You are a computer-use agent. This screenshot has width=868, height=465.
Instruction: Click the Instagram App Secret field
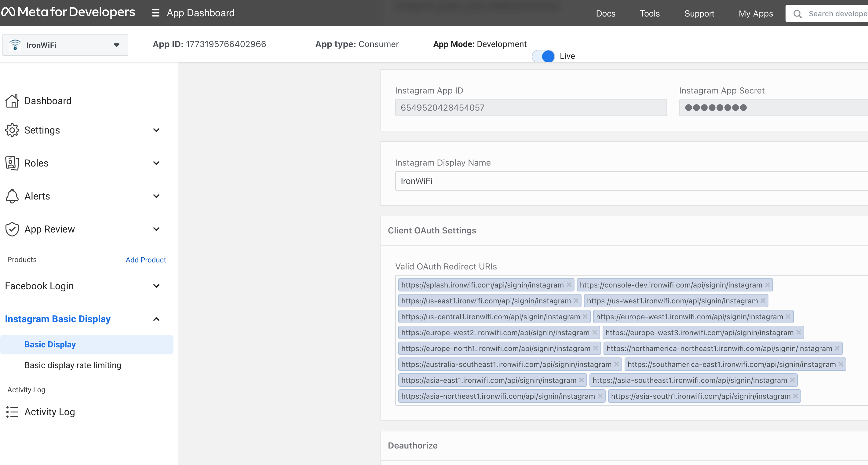click(773, 108)
